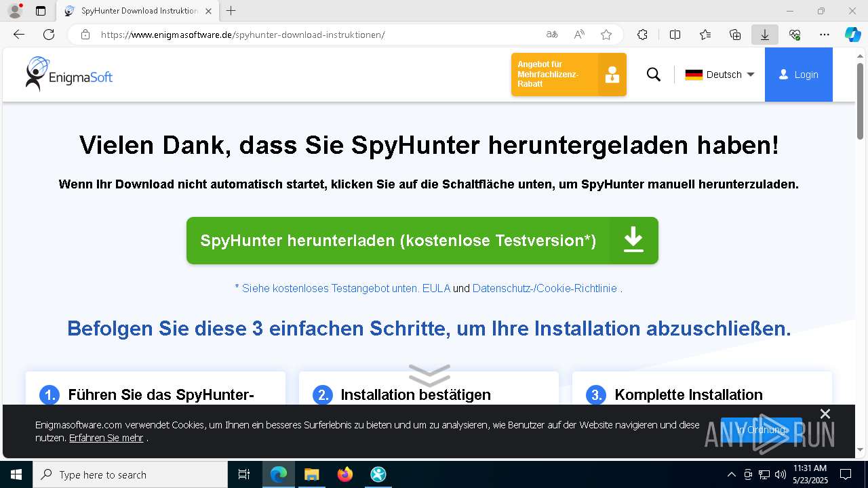Open the volume tray icon
The height and width of the screenshot is (488, 868).
[x=780, y=474]
